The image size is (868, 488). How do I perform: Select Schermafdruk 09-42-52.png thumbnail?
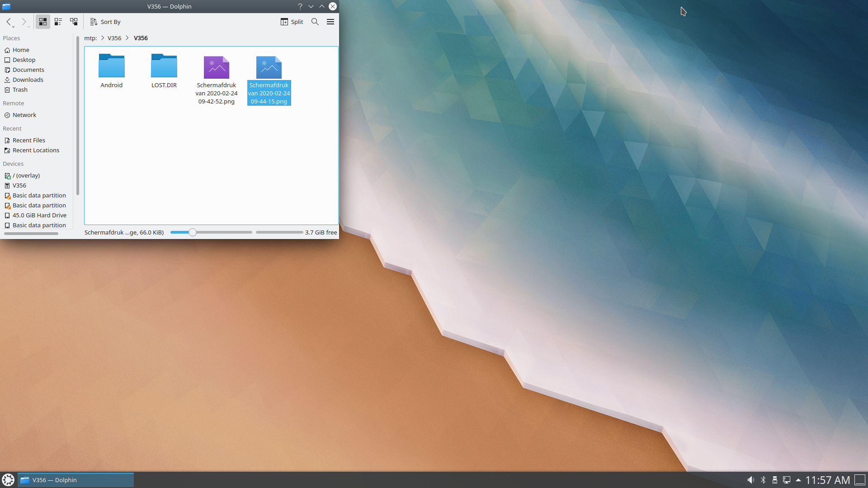point(217,67)
